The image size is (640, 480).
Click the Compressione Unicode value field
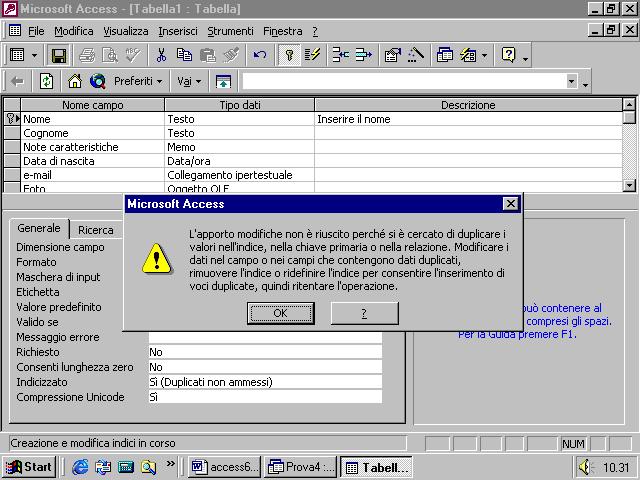point(265,397)
